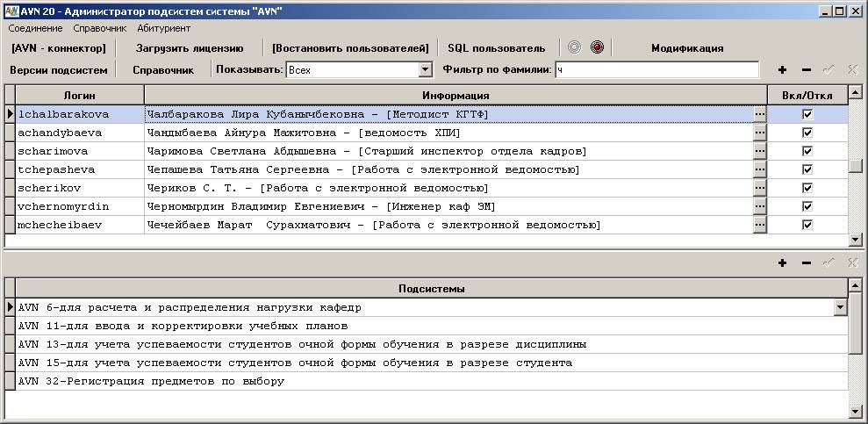Screen dimensions: 868x424
Task: Click the red circle record icon in toolbar
Action: pyautogui.click(x=597, y=47)
